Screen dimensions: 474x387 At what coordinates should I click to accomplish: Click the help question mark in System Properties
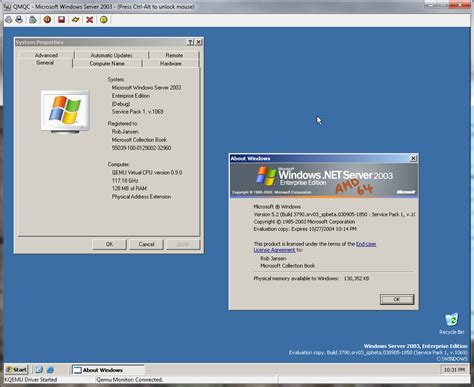190,42
